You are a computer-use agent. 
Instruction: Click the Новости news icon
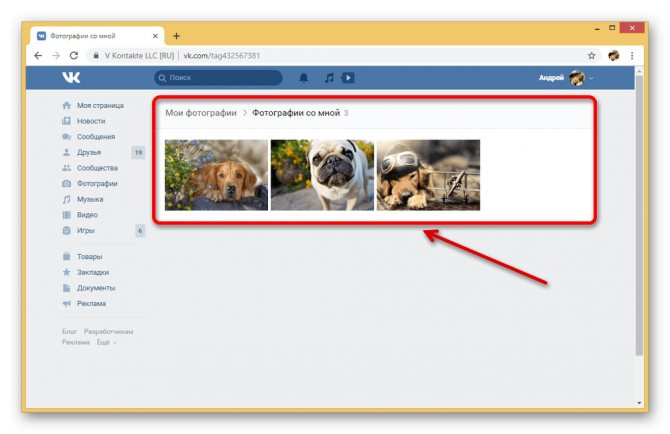click(66, 121)
